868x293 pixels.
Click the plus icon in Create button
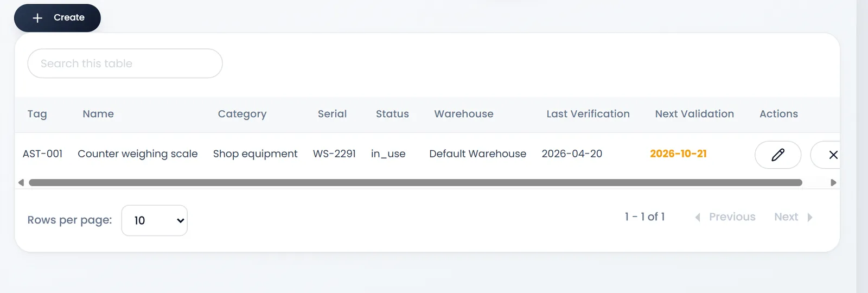click(x=37, y=18)
